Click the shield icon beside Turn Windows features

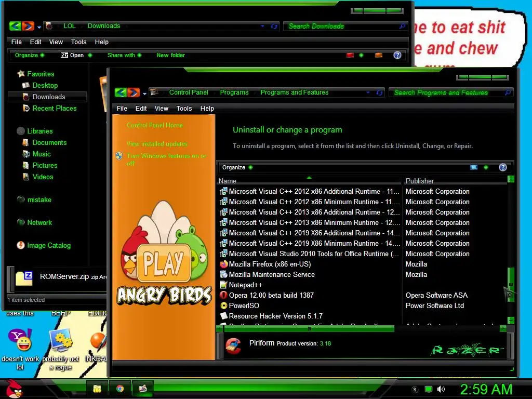119,156
